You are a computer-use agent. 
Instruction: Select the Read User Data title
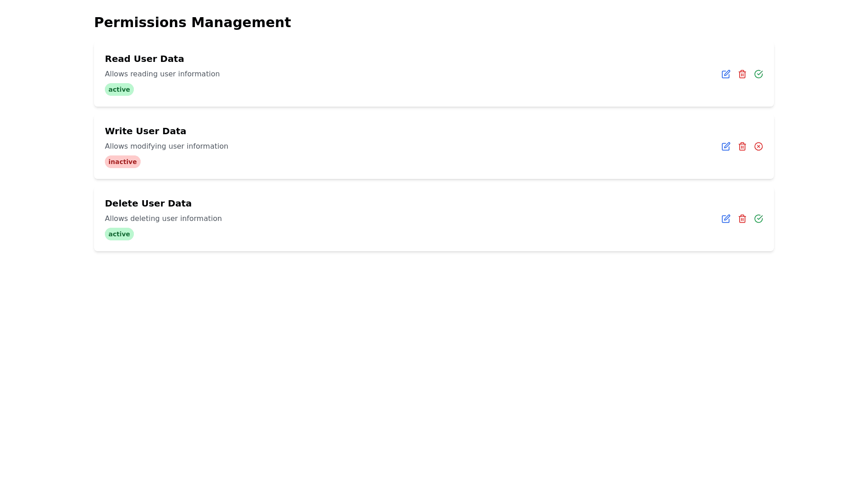144,59
